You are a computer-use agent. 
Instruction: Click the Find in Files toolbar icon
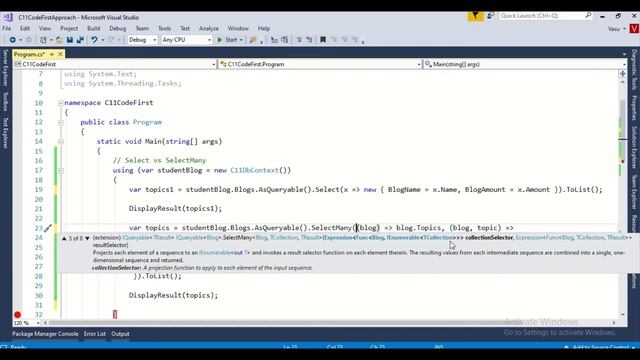click(x=253, y=40)
